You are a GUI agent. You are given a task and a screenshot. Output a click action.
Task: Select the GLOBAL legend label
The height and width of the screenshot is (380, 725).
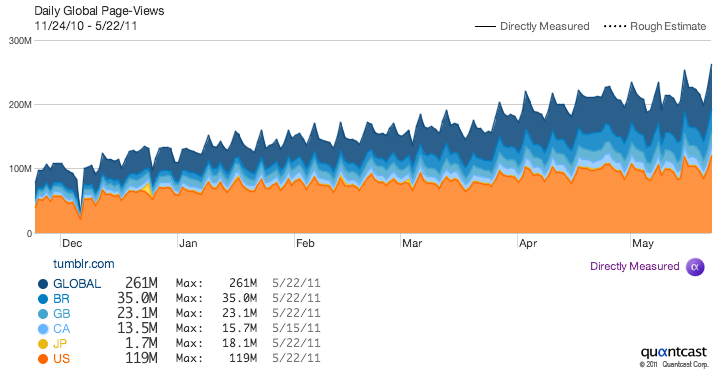tap(77, 284)
